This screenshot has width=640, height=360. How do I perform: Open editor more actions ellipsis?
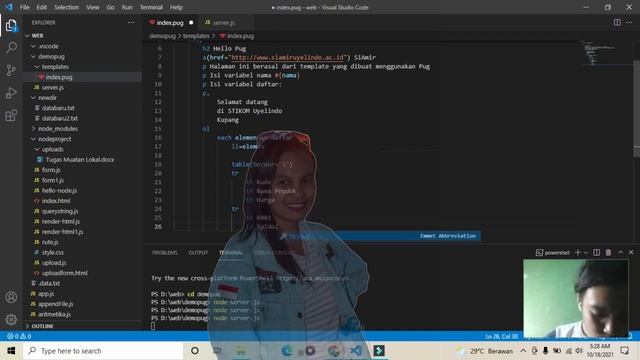click(629, 22)
